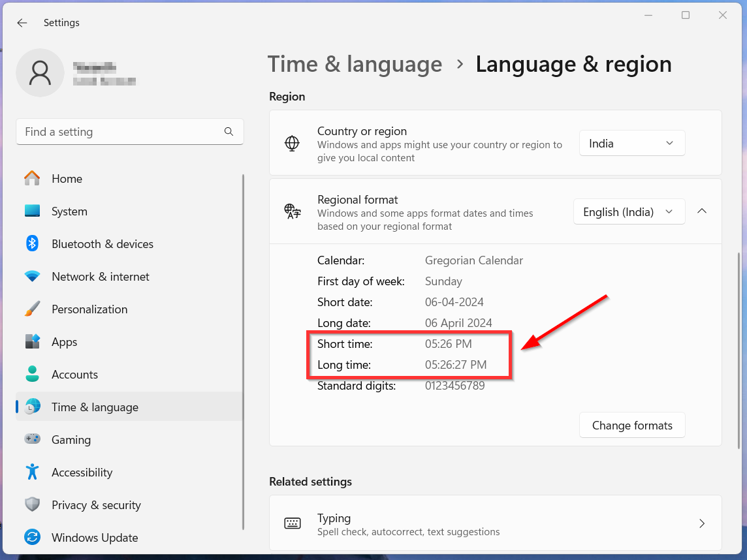Open the India country dropdown
This screenshot has height=560, width=747.
click(632, 143)
